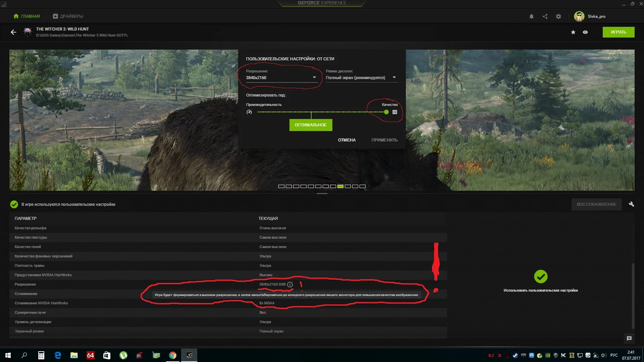The width and height of the screenshot is (644, 362).
Task: Open GeForce Experience settings gear
Action: 558,16
